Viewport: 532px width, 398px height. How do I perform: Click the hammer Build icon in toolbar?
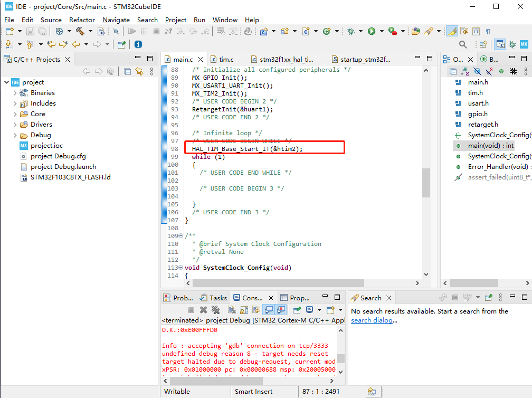[80, 32]
